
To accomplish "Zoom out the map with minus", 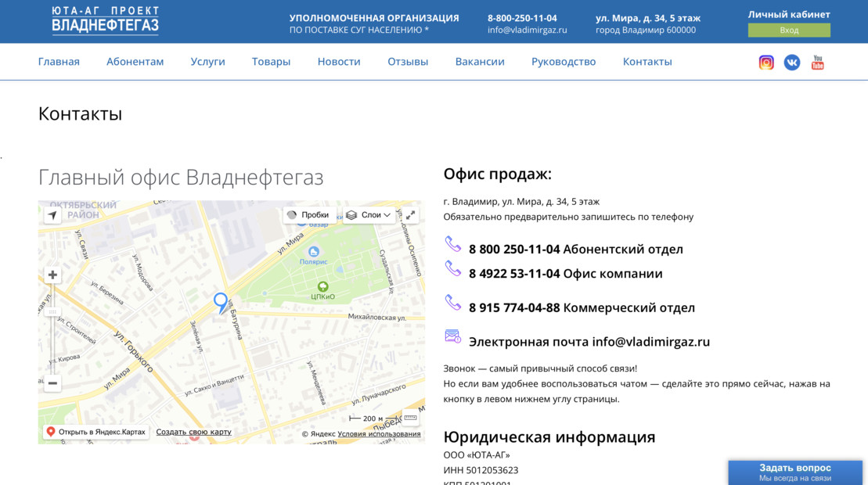I will click(x=52, y=383).
